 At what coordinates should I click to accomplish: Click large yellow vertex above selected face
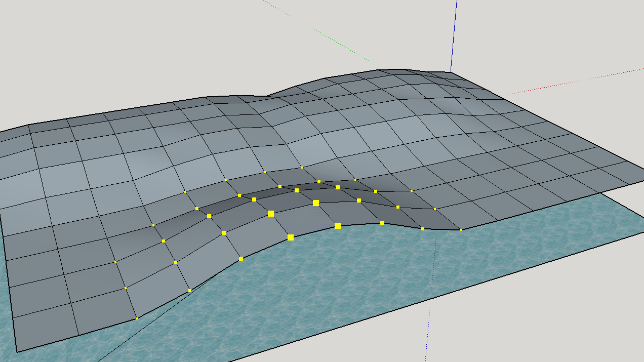pyautogui.click(x=316, y=203)
